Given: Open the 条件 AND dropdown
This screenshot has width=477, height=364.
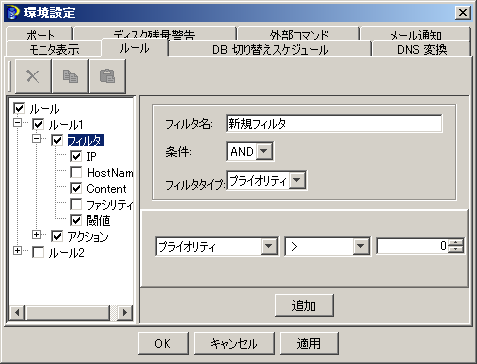Looking at the screenshot, I should click(x=264, y=151).
